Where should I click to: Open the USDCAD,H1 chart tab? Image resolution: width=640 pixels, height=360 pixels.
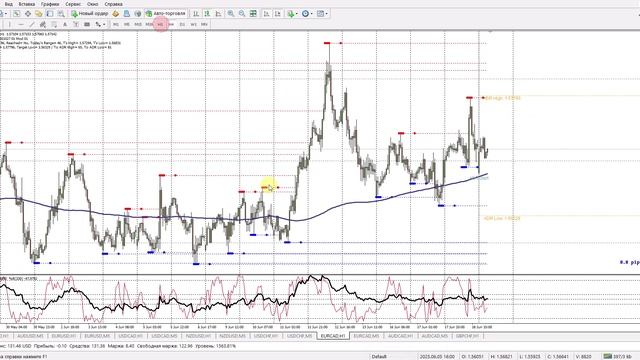[x=131, y=336]
